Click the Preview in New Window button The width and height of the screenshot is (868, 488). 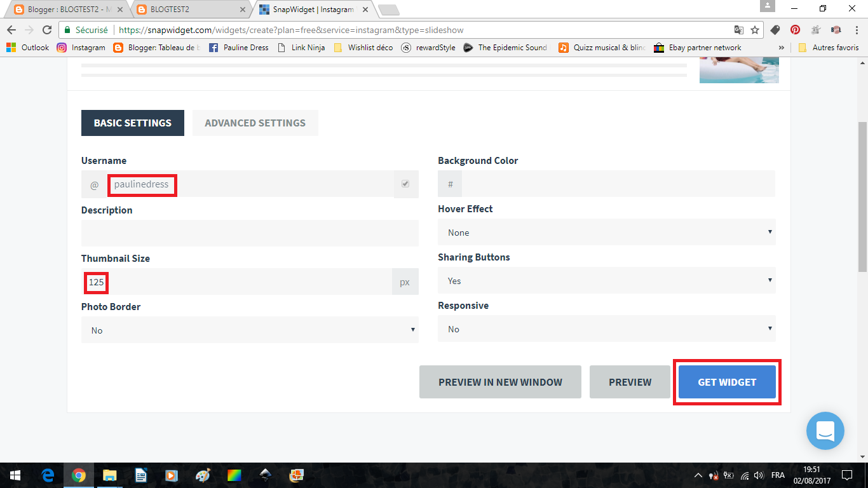coord(500,383)
